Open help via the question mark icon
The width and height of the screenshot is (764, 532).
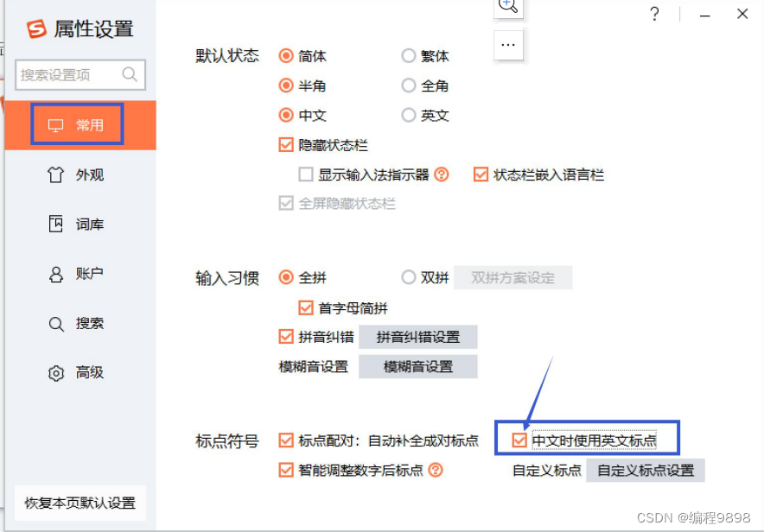click(x=654, y=14)
